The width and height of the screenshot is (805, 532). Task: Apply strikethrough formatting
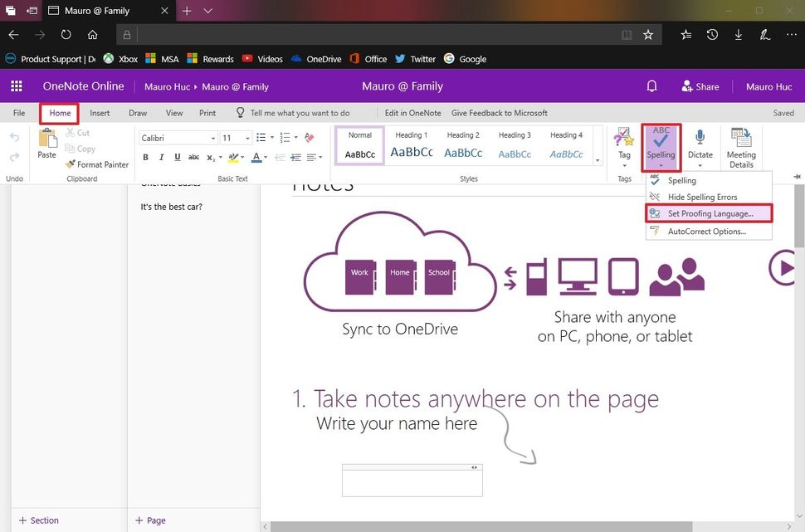click(193, 157)
